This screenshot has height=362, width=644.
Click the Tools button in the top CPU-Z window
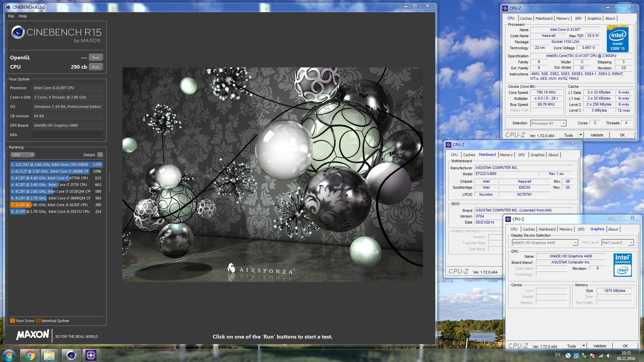(x=569, y=135)
